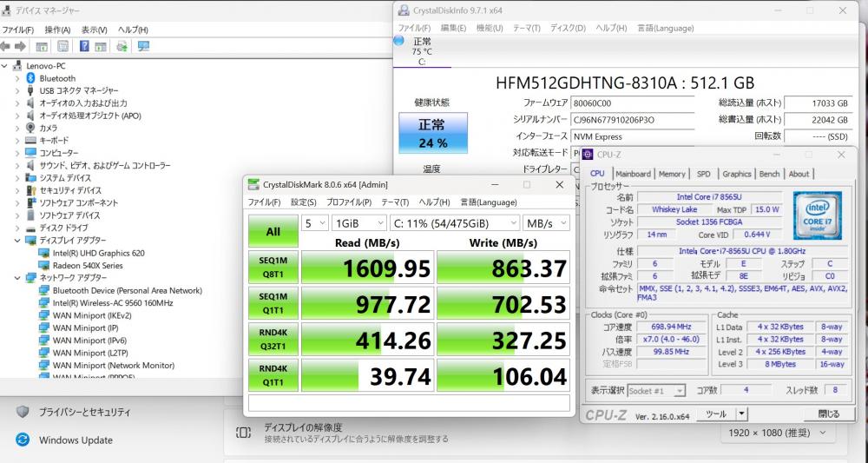Expand the USB コネクタ マネージャー node
868x463 pixels.
[x=17, y=90]
